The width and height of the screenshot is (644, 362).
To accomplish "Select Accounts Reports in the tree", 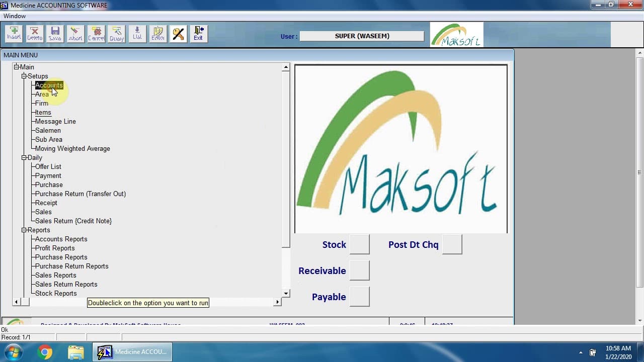I will click(x=61, y=239).
